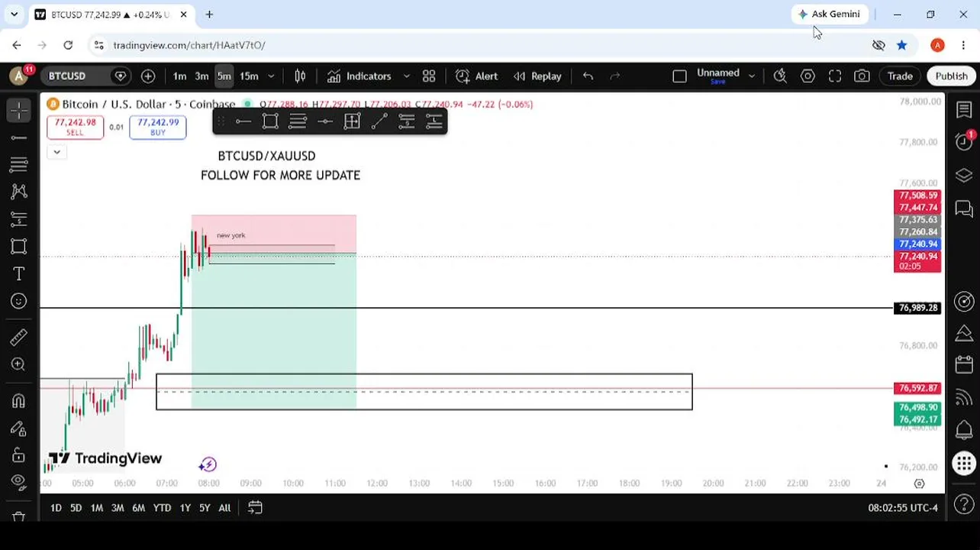Open the patterns tool in left sidebar
The width and height of the screenshot is (980, 550).
[19, 192]
